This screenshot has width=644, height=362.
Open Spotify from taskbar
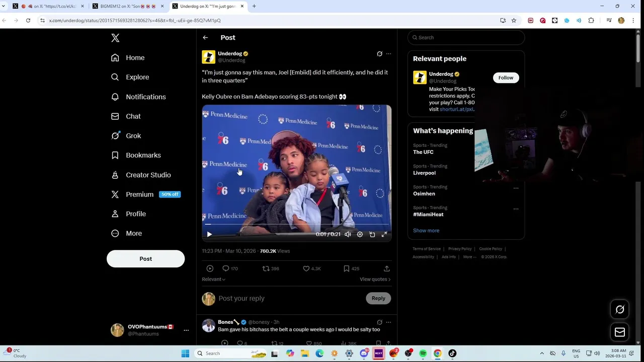423,353
